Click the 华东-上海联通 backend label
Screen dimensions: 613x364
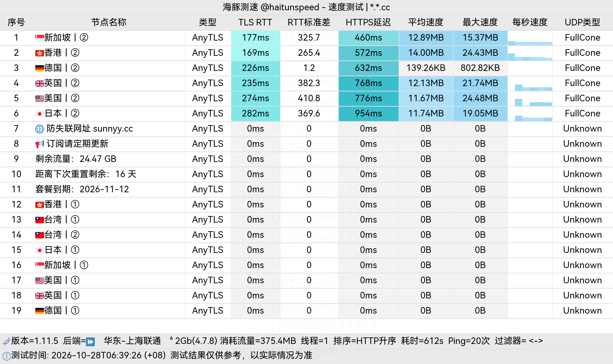[132, 341]
